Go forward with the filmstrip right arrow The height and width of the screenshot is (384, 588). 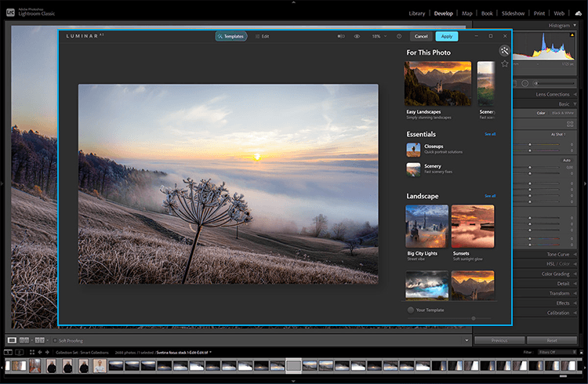coord(47,352)
